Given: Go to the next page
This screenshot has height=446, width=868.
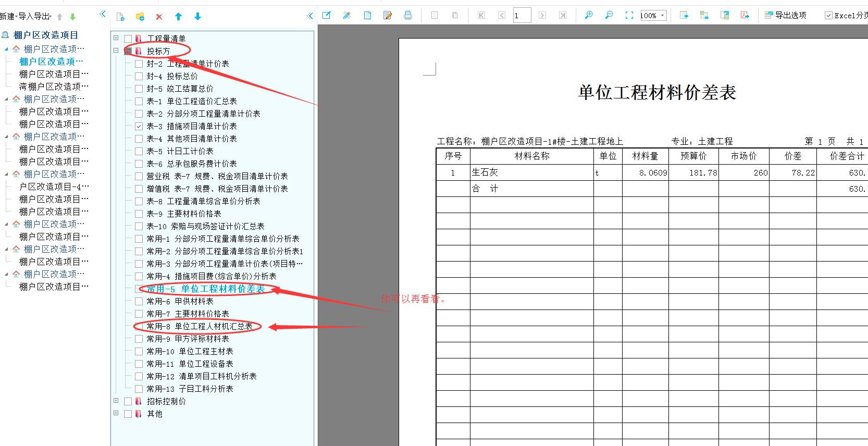Looking at the screenshot, I should (542, 15).
